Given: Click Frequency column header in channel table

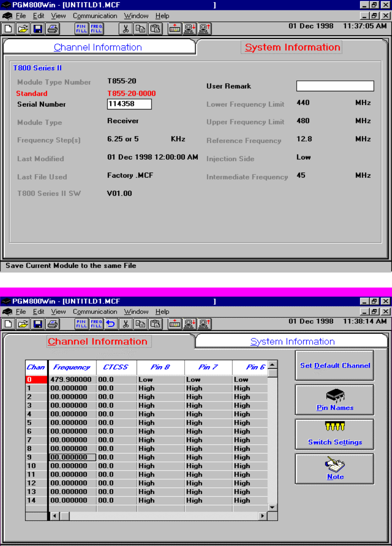Looking at the screenshot, I should tap(72, 367).
